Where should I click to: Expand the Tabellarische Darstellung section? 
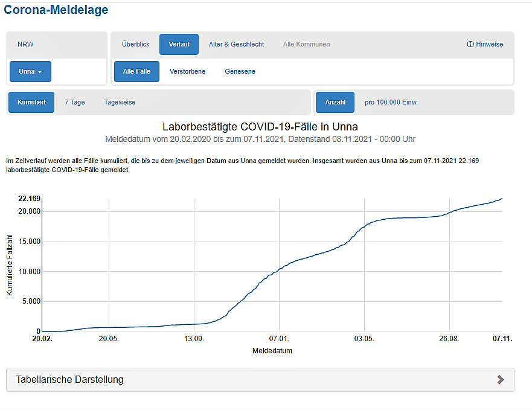tap(69, 379)
